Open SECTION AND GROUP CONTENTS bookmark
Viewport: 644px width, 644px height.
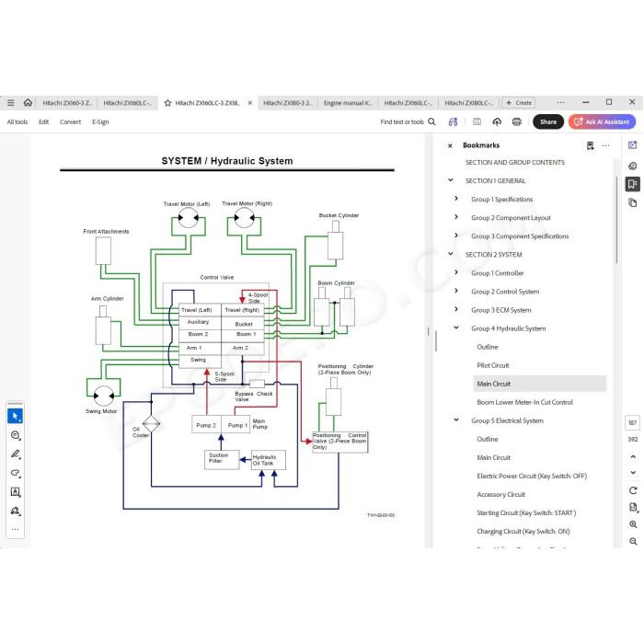tap(515, 162)
